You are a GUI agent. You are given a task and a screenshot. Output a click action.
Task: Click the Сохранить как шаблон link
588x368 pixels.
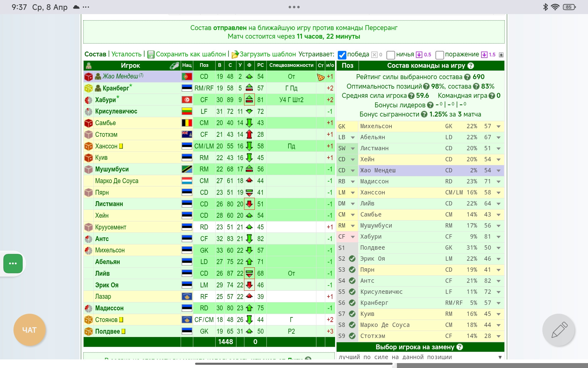pos(190,54)
